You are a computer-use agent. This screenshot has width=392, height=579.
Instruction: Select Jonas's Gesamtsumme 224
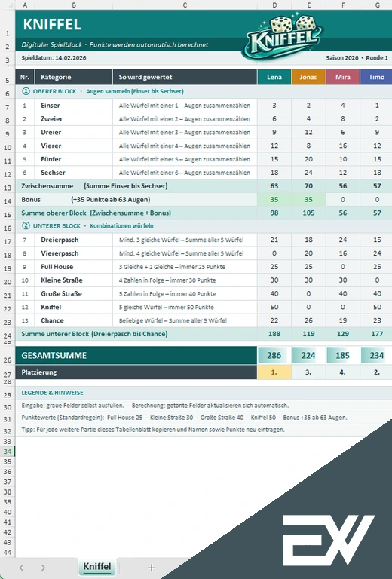tap(308, 356)
